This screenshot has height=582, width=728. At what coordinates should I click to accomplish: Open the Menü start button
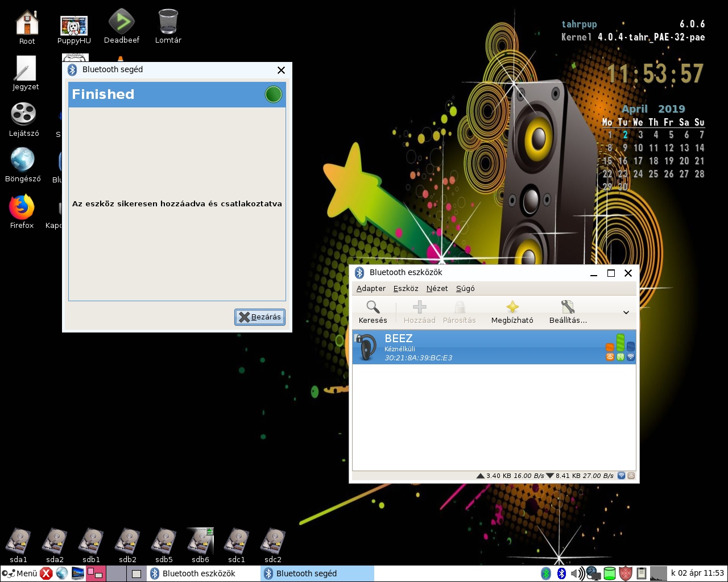pyautogui.click(x=19, y=573)
